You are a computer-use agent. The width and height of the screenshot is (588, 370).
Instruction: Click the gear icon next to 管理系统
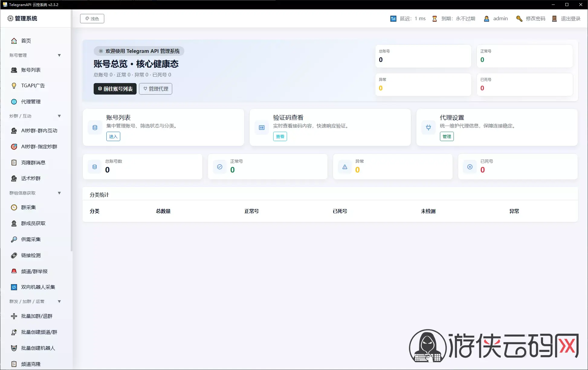point(10,18)
